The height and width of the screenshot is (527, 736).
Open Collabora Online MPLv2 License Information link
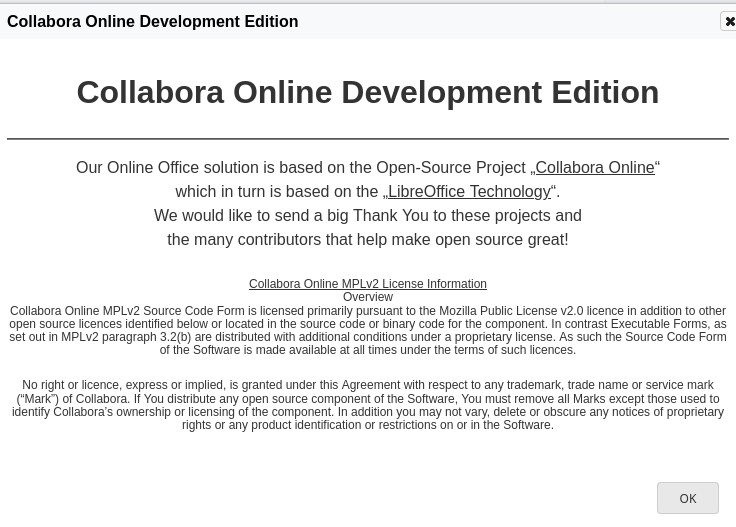(367, 284)
